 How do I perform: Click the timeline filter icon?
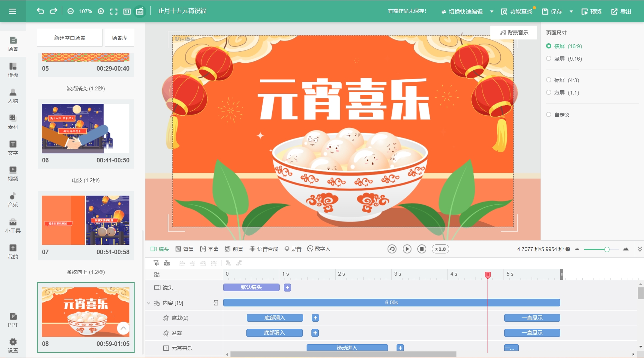(156, 263)
